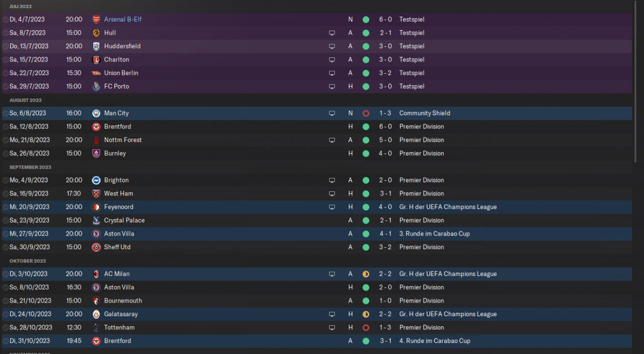644x354 pixels.
Task: Select the Galatasaray club badge
Action: pyautogui.click(x=96, y=314)
